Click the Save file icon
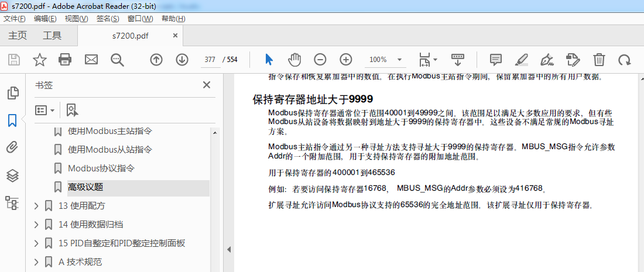 (15, 60)
